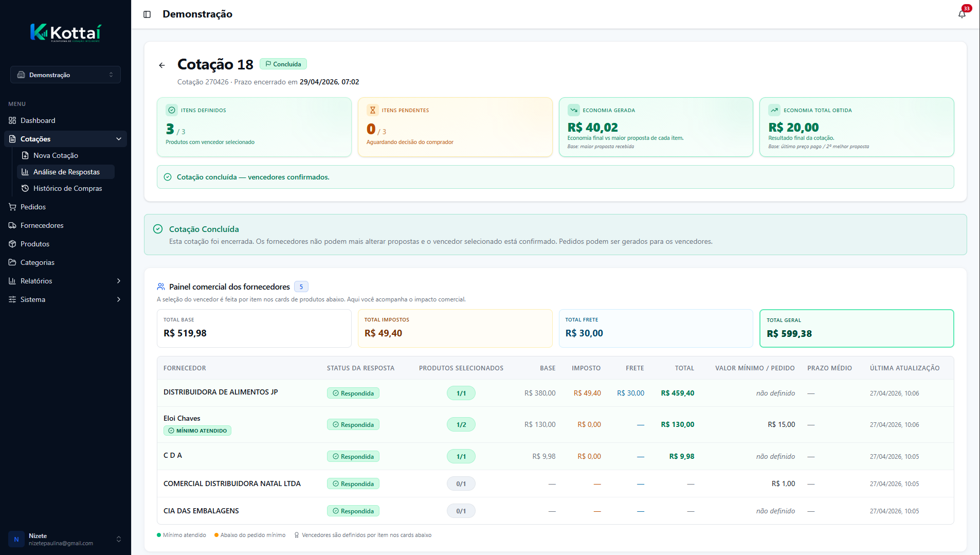Go back with the arrow beside Cotação 18

[x=162, y=65]
